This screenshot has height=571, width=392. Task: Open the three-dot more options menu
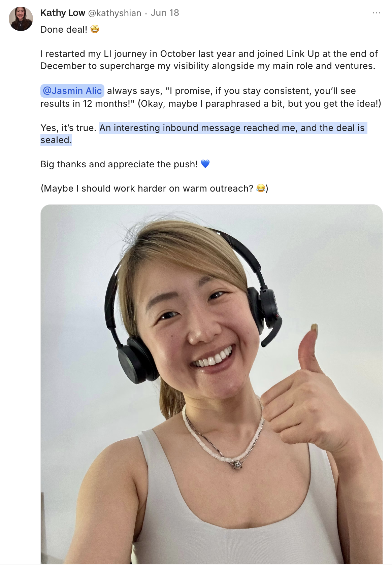point(376,13)
